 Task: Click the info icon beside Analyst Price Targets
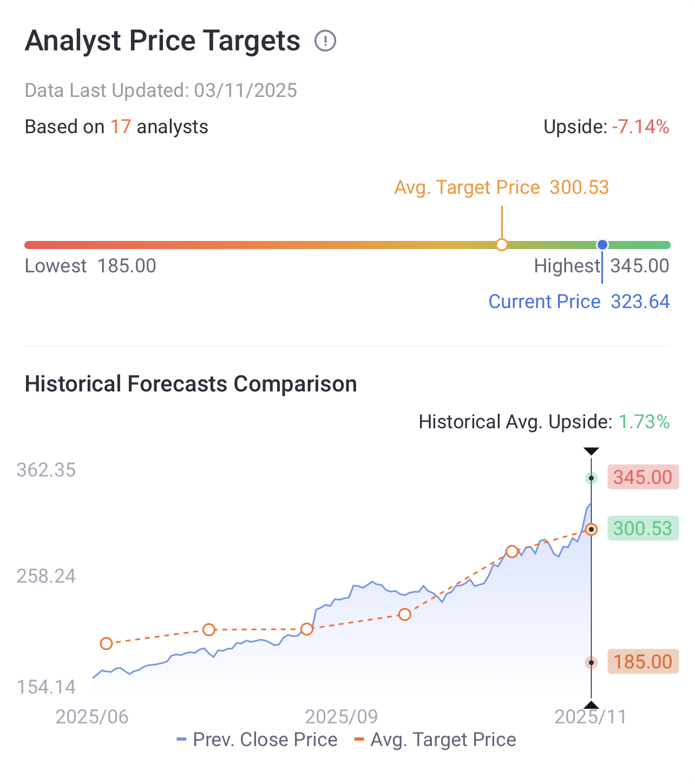pyautogui.click(x=325, y=41)
